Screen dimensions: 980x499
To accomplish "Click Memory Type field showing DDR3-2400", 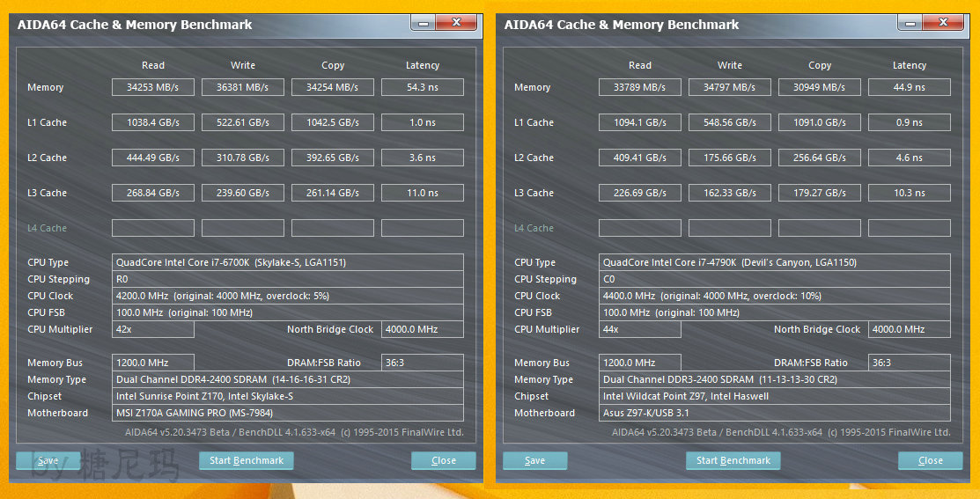I will click(x=774, y=379).
